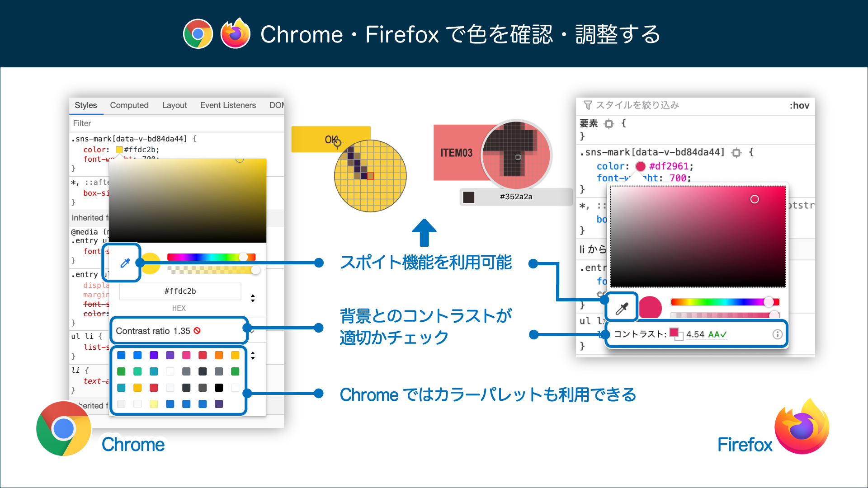Click the yellow swatch next to #ffdc2b

[x=119, y=150]
